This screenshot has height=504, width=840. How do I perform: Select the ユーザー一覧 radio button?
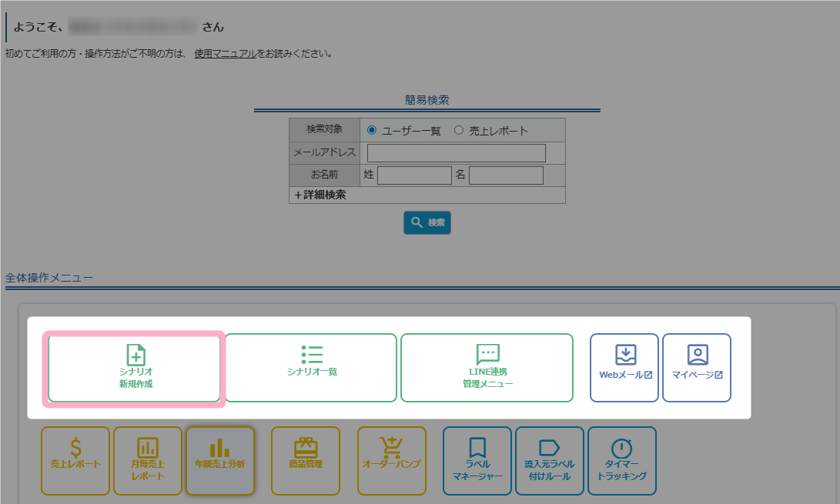372,130
